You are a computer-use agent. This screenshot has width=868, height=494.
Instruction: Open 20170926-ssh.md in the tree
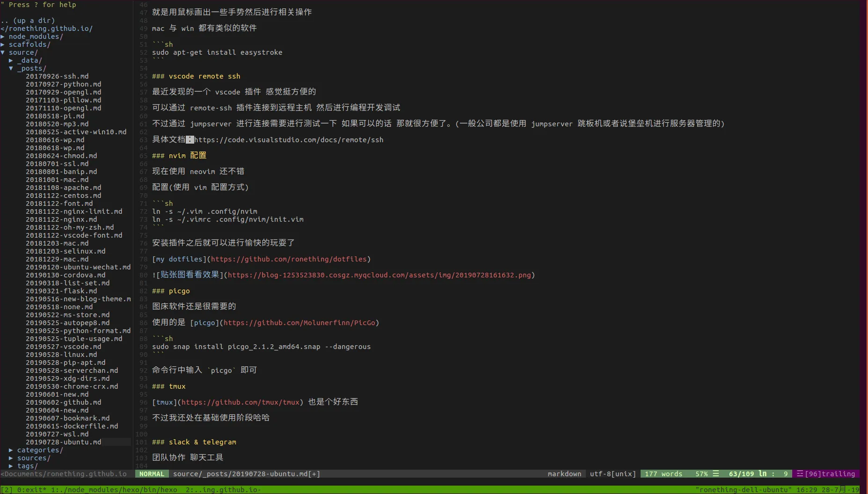pos(57,76)
